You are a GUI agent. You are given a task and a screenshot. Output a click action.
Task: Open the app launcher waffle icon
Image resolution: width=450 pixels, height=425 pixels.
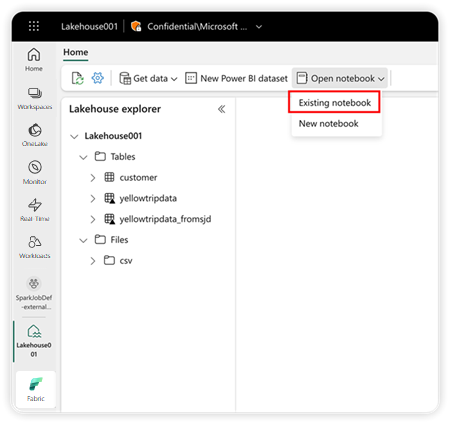click(34, 26)
